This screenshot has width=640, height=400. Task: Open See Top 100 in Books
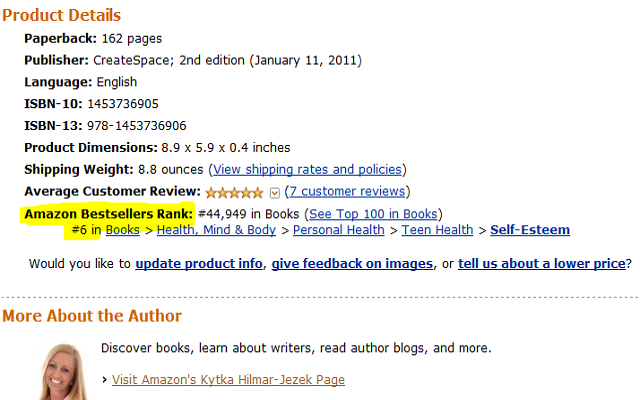(x=373, y=214)
